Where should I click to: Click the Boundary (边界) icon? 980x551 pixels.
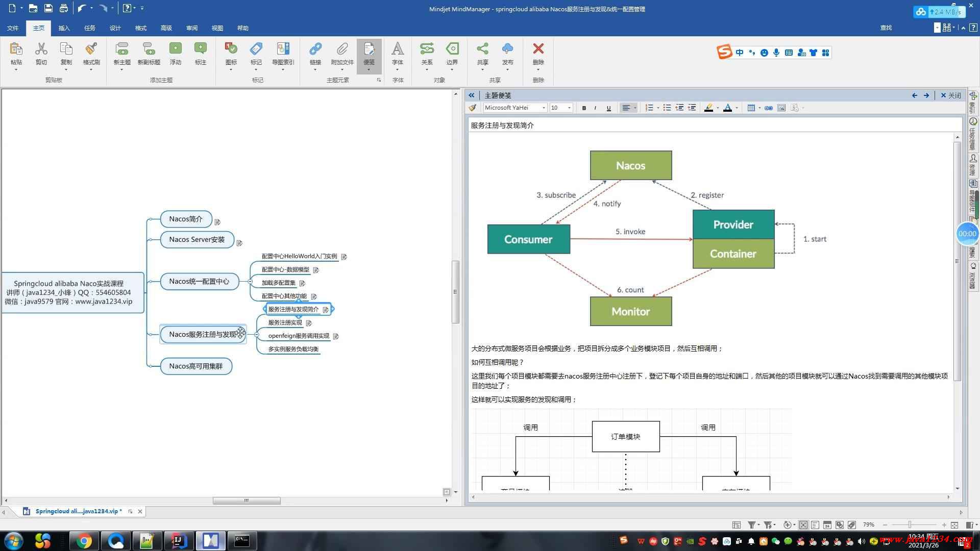click(x=452, y=49)
